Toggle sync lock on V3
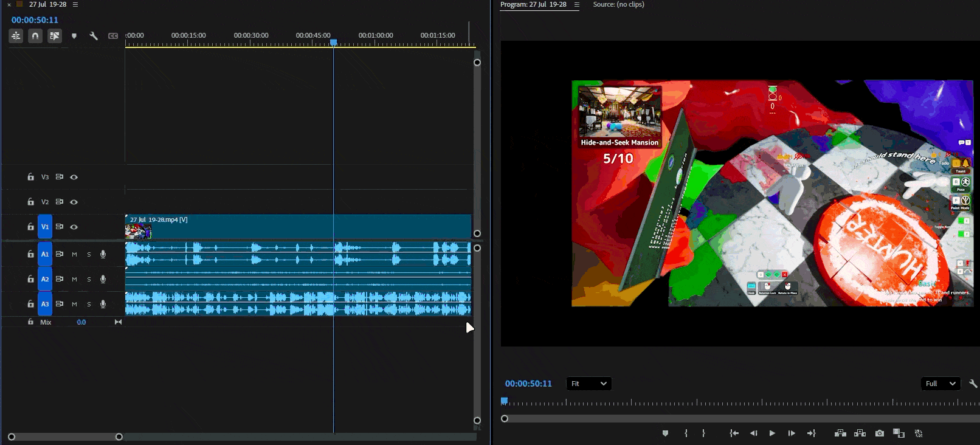 [x=60, y=177]
